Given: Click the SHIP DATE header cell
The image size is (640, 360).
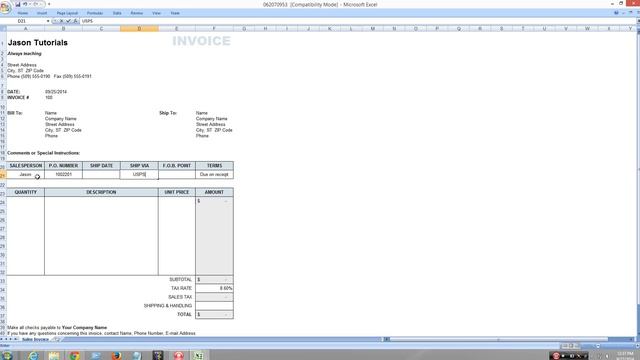Looking at the screenshot, I should 101,166.
